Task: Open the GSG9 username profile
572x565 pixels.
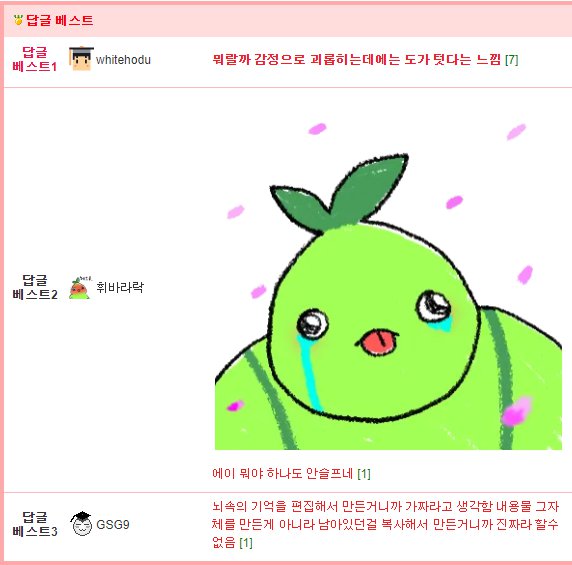Action: [113, 525]
